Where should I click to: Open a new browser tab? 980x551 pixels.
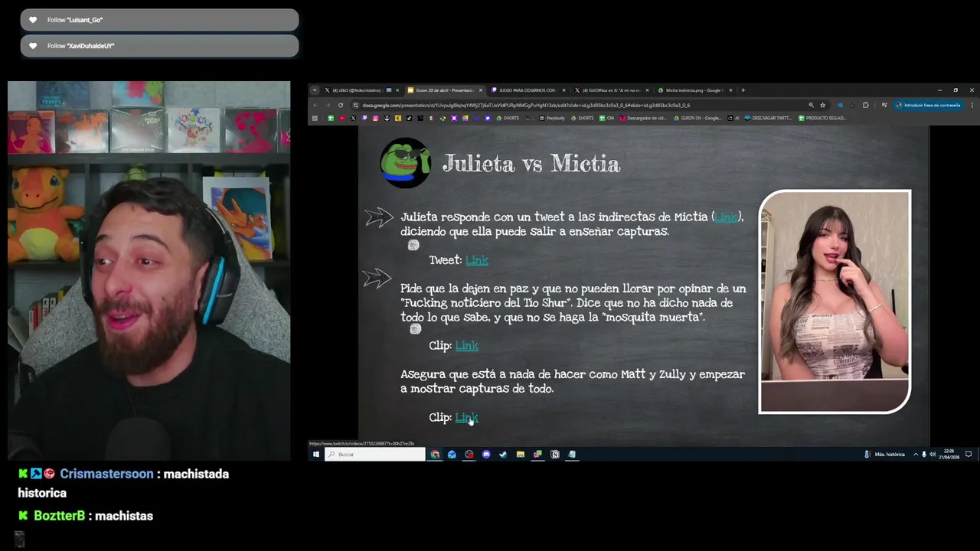[x=743, y=90]
